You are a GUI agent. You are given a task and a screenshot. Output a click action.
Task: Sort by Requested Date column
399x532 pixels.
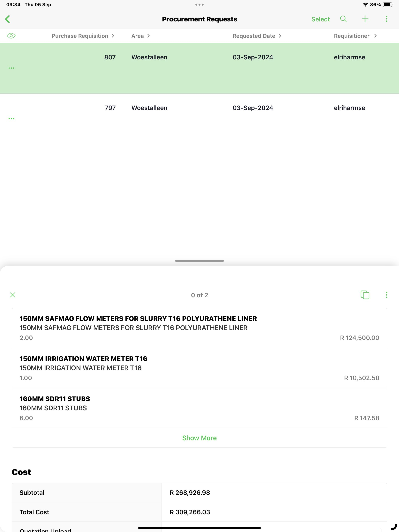coord(257,36)
